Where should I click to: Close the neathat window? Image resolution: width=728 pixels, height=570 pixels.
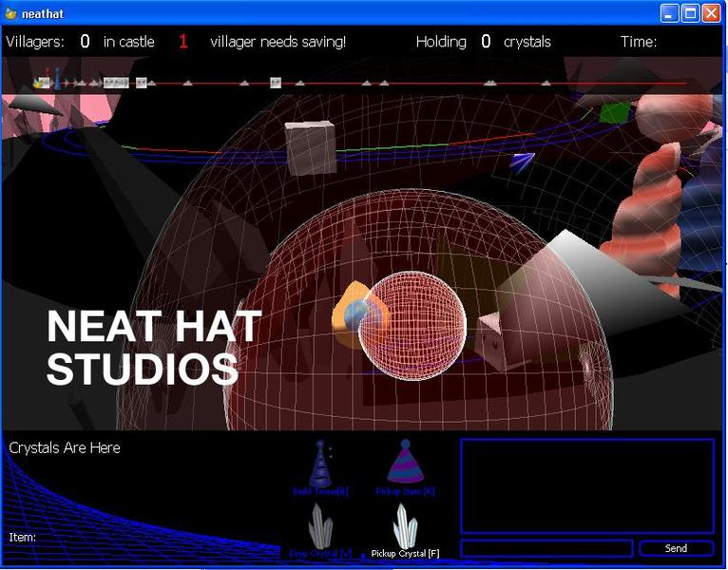tap(711, 13)
